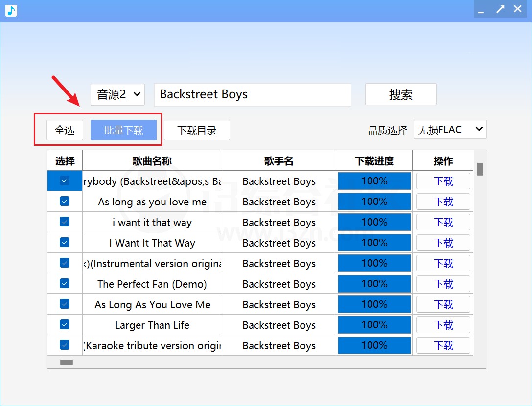Select the song title starting 'rybody (Backstreet'

pyautogui.click(x=152, y=181)
